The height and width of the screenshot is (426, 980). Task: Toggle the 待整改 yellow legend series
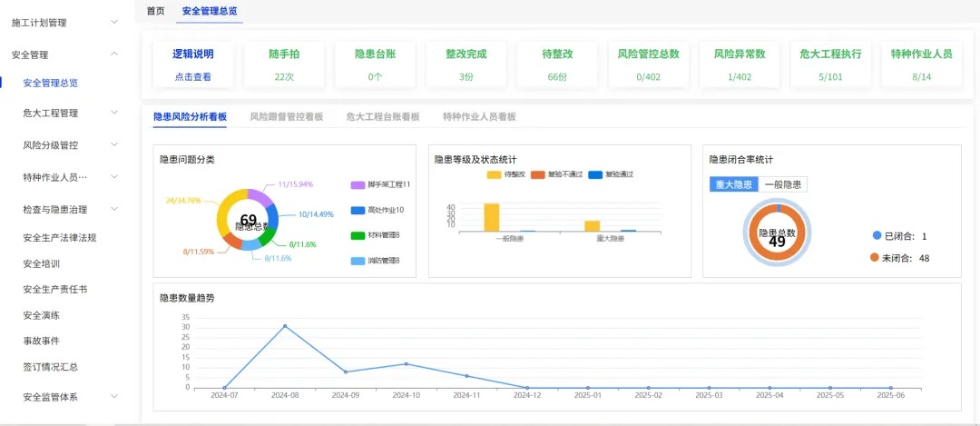click(x=494, y=174)
